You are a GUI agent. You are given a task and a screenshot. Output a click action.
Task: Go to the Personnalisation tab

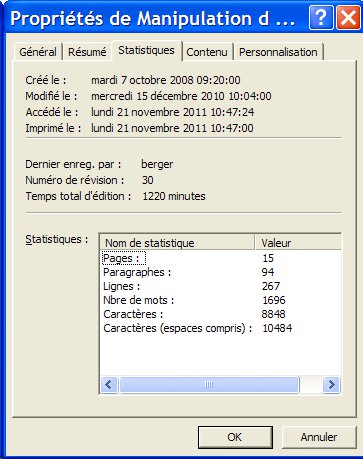click(278, 52)
